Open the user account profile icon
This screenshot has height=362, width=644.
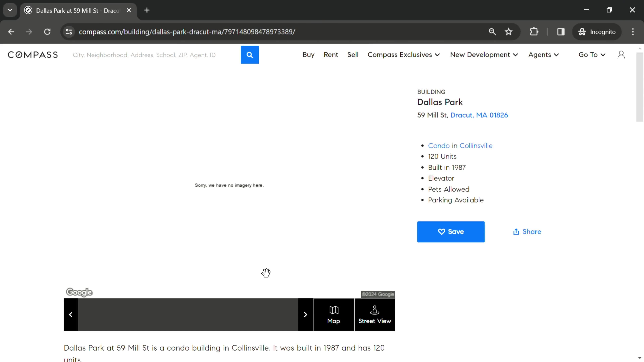point(621,55)
